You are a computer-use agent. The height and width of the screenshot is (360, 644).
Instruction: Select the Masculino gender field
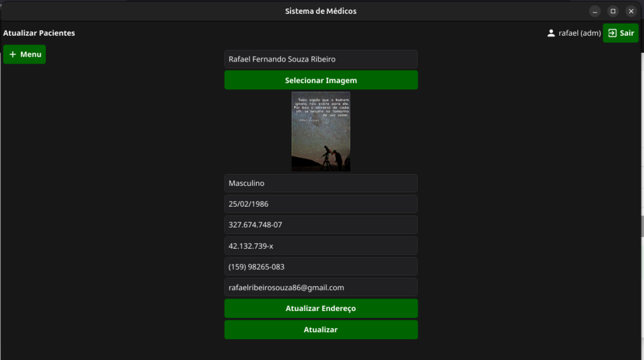coord(321,183)
